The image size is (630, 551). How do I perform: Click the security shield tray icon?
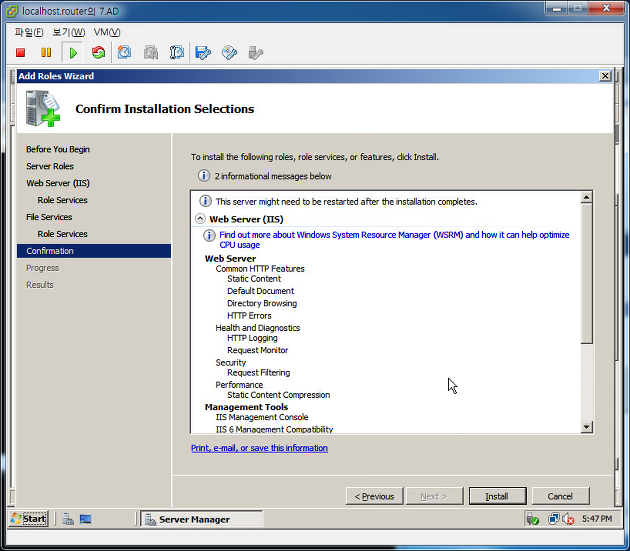tap(532, 519)
